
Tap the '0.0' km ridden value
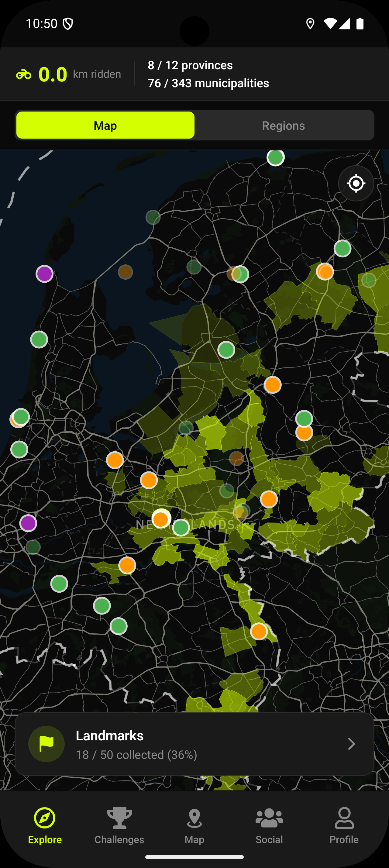[x=53, y=74]
